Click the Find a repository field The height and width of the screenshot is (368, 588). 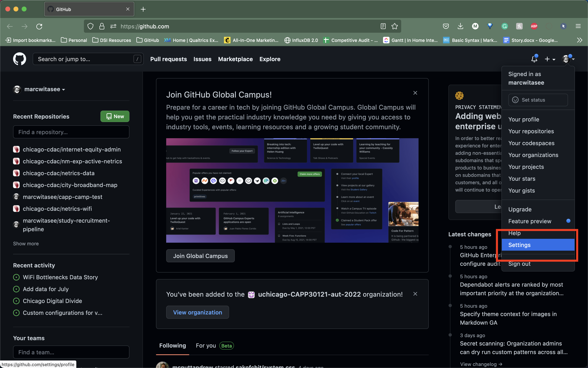pyautogui.click(x=71, y=132)
